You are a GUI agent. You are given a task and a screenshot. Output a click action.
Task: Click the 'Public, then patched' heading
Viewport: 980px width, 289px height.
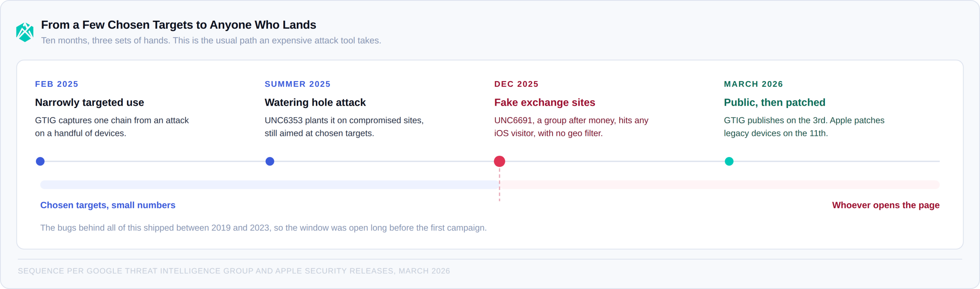tap(774, 103)
